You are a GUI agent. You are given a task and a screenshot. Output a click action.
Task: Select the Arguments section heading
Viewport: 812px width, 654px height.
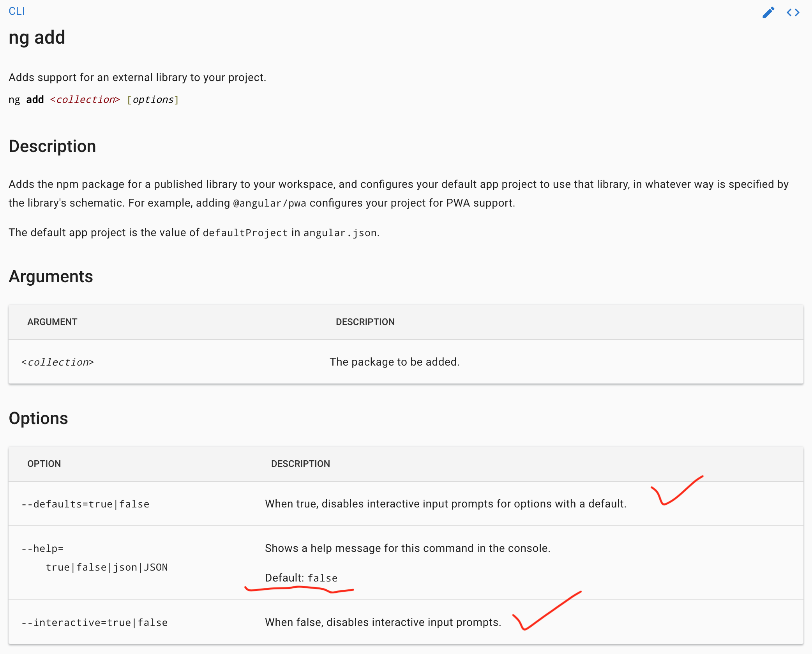tap(51, 277)
